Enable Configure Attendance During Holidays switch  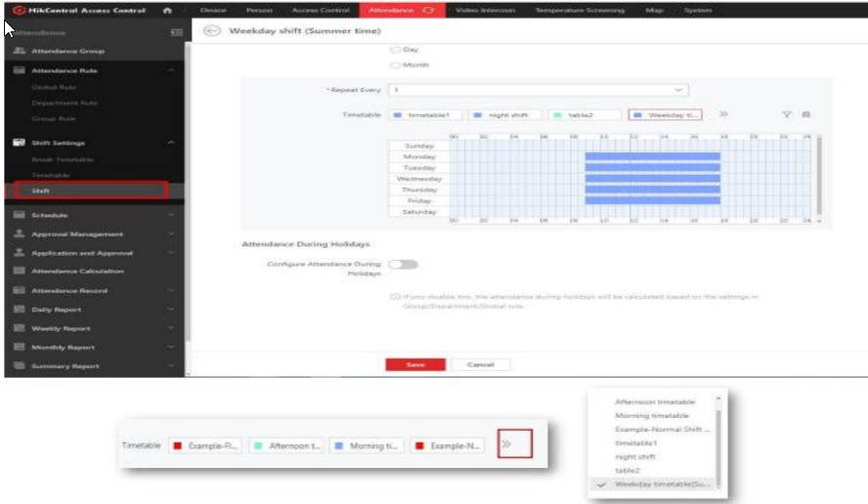pyautogui.click(x=403, y=265)
